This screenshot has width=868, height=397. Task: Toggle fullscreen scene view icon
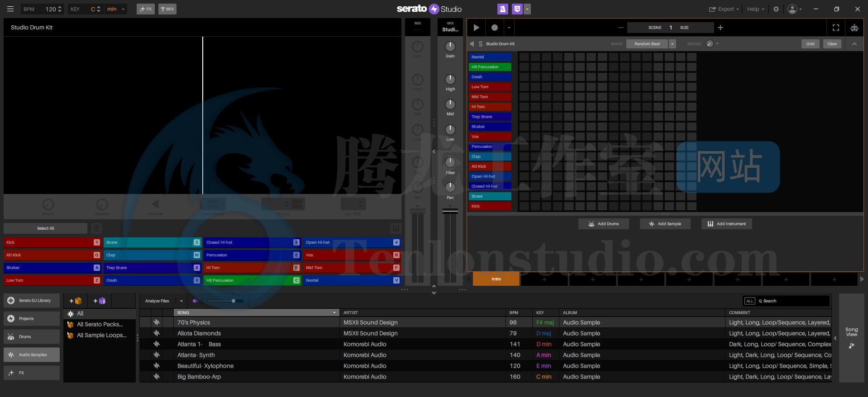tap(836, 28)
